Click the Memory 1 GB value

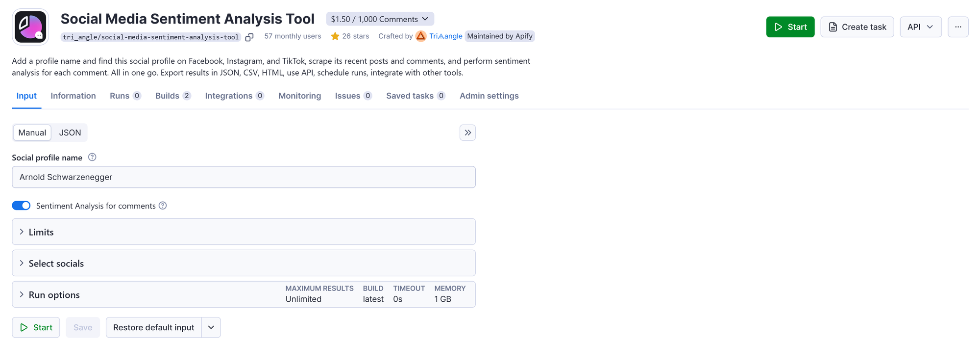[442, 299]
